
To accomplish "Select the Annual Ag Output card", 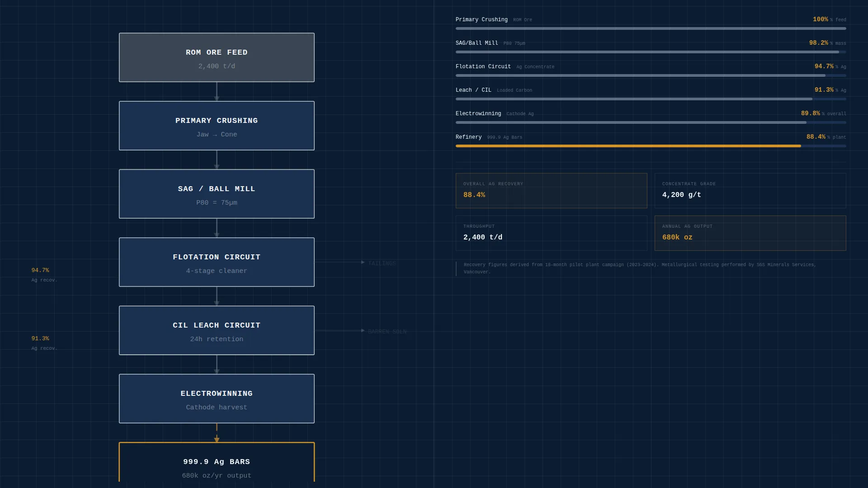I will (x=750, y=233).
